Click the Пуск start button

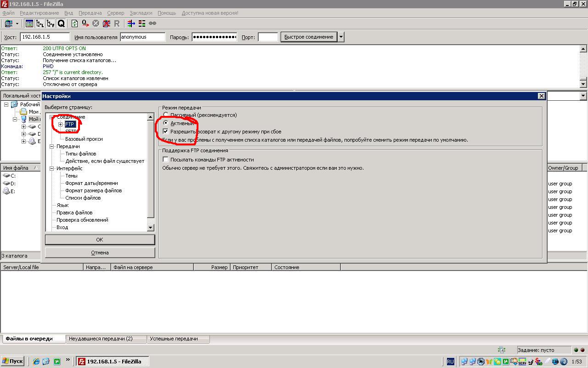pyautogui.click(x=12, y=362)
